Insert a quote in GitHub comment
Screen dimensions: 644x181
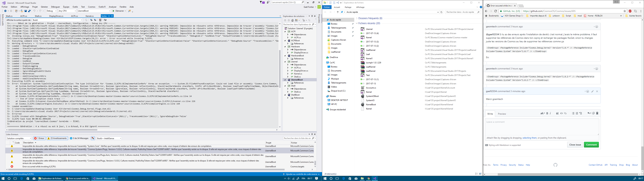click(557, 113)
